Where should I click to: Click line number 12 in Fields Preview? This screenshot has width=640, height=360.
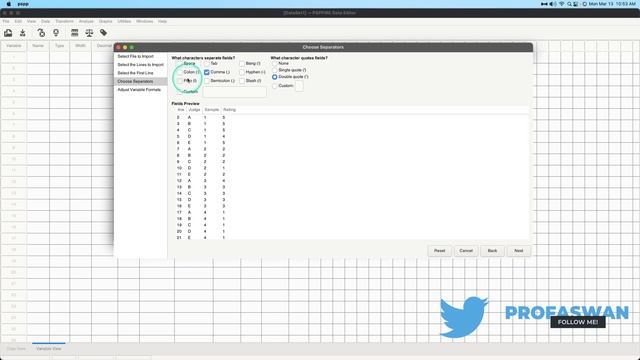(x=179, y=181)
